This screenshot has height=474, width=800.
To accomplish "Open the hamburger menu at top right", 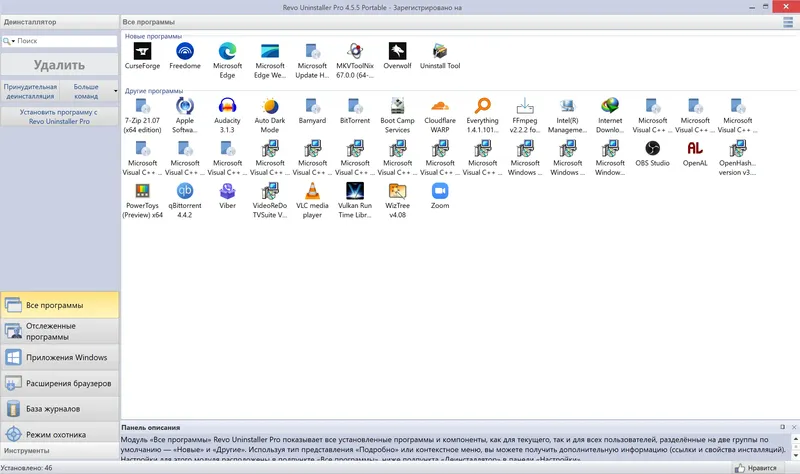I will tap(788, 22).
